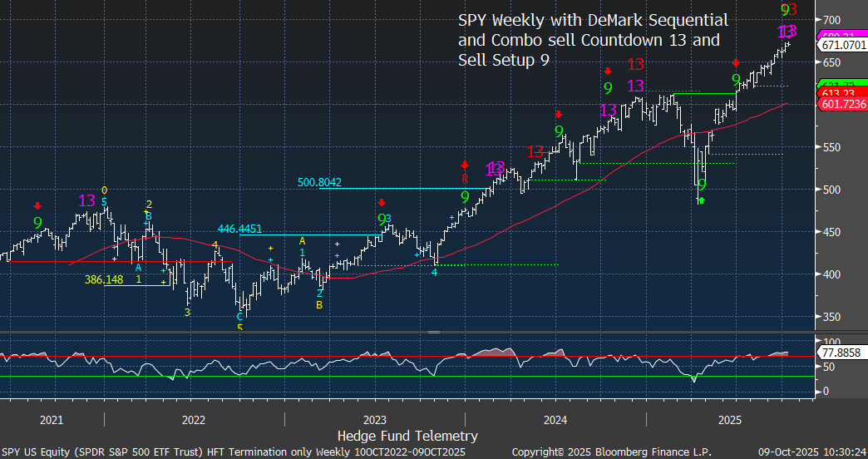Click the red down arrow over the early 2024 green 9
Screen dimensions: 868x459
pos(559,115)
